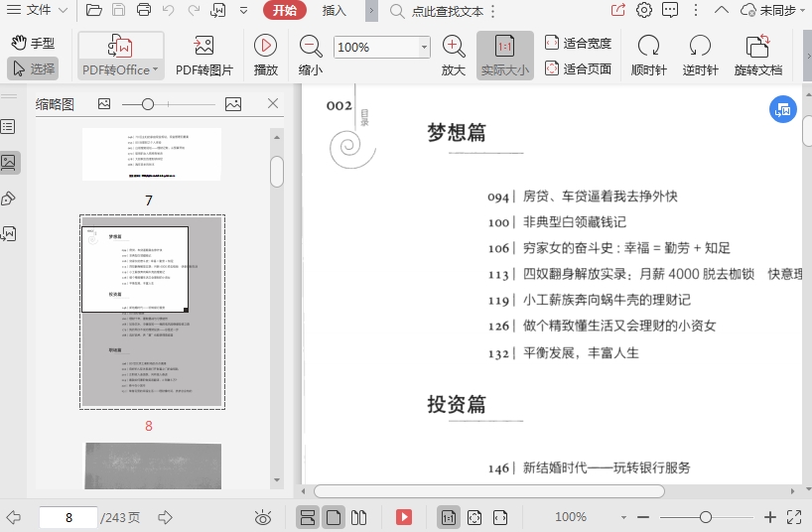The height and width of the screenshot is (532, 812).
Task: Open the status bar zoom percentage dropdown
Action: coord(623,517)
